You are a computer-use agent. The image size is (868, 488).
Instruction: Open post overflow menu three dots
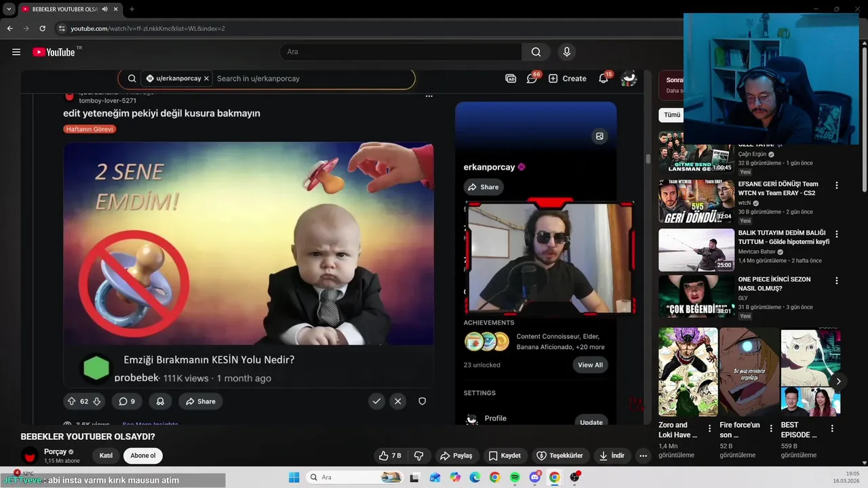pos(429,96)
